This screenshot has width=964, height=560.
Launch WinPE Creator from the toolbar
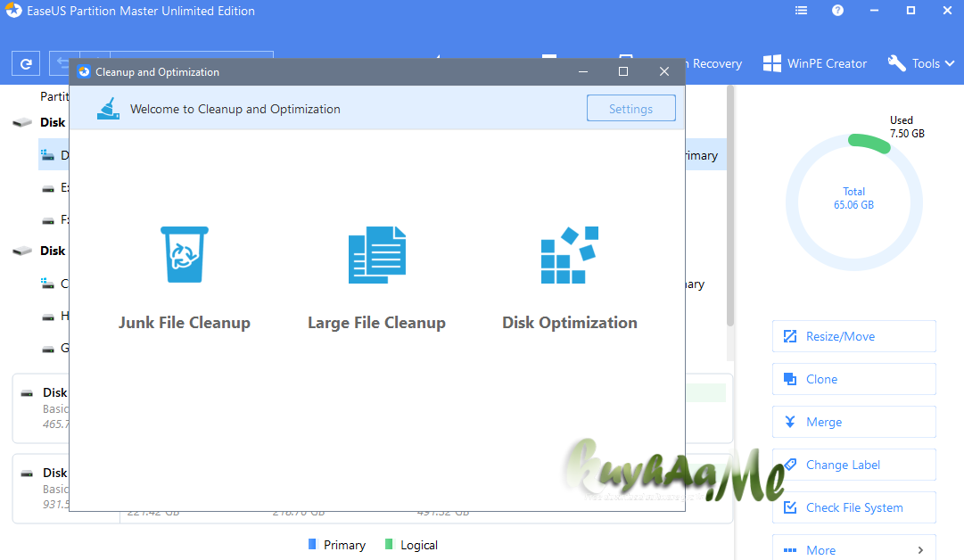pos(814,63)
